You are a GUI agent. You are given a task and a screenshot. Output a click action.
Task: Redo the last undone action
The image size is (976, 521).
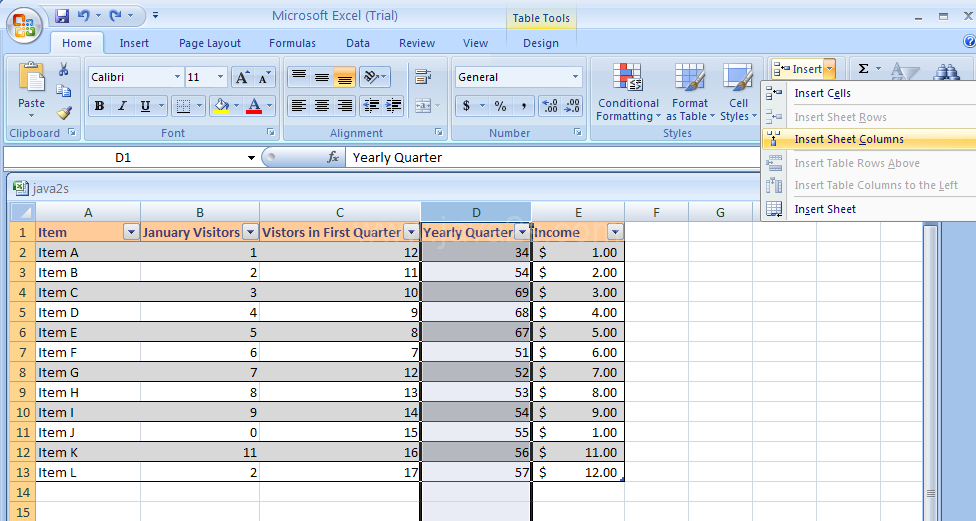116,16
